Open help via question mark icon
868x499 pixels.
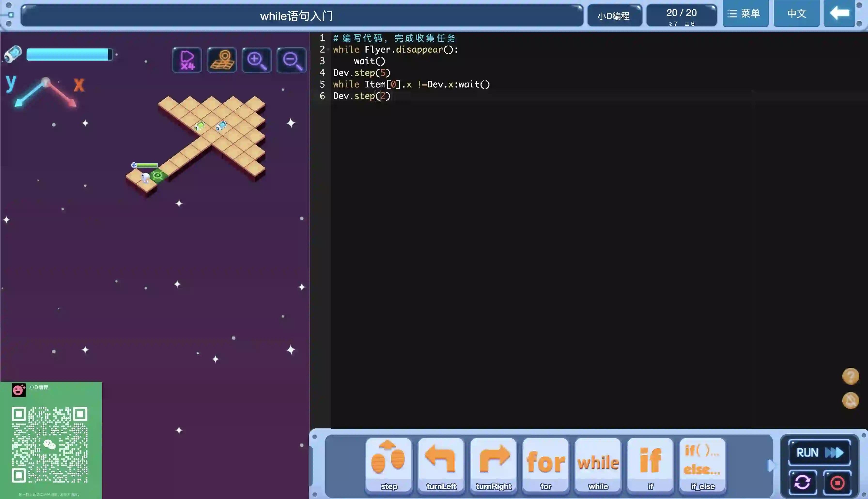pyautogui.click(x=850, y=376)
